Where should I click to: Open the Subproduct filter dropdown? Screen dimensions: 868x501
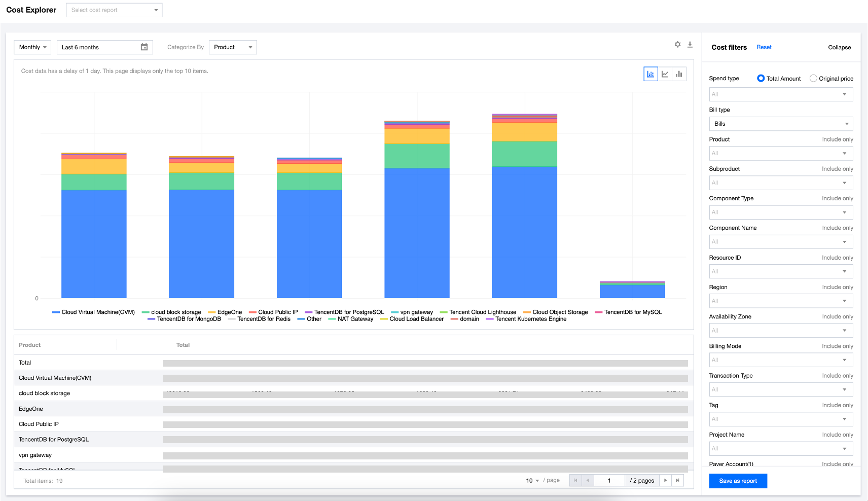pyautogui.click(x=781, y=183)
